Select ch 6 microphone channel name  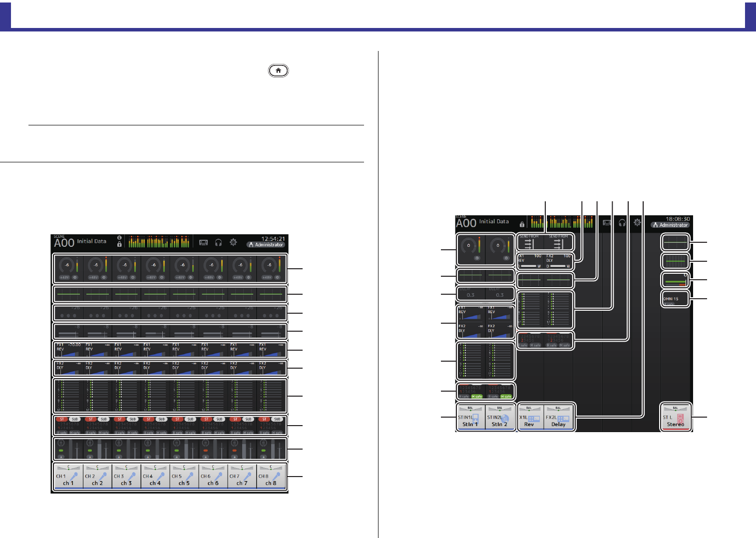(x=213, y=477)
